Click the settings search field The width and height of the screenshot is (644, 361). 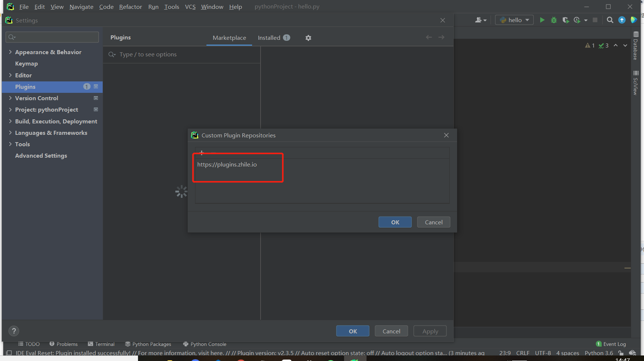pyautogui.click(x=52, y=37)
